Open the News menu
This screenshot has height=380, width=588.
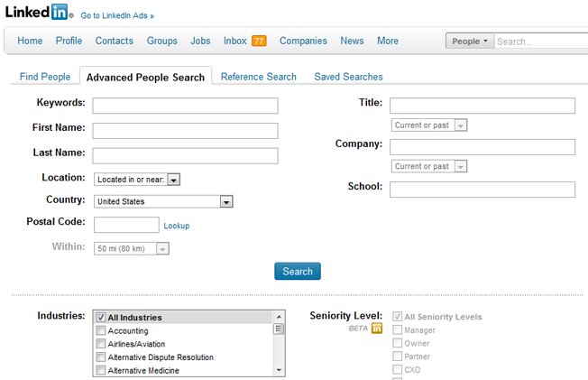[x=352, y=41]
